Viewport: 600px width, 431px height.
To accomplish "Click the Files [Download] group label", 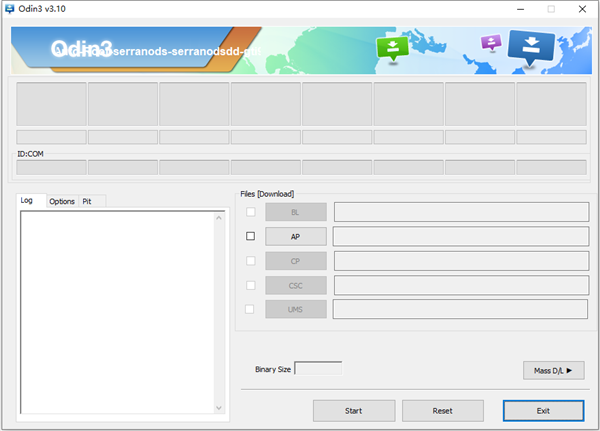I will (267, 194).
